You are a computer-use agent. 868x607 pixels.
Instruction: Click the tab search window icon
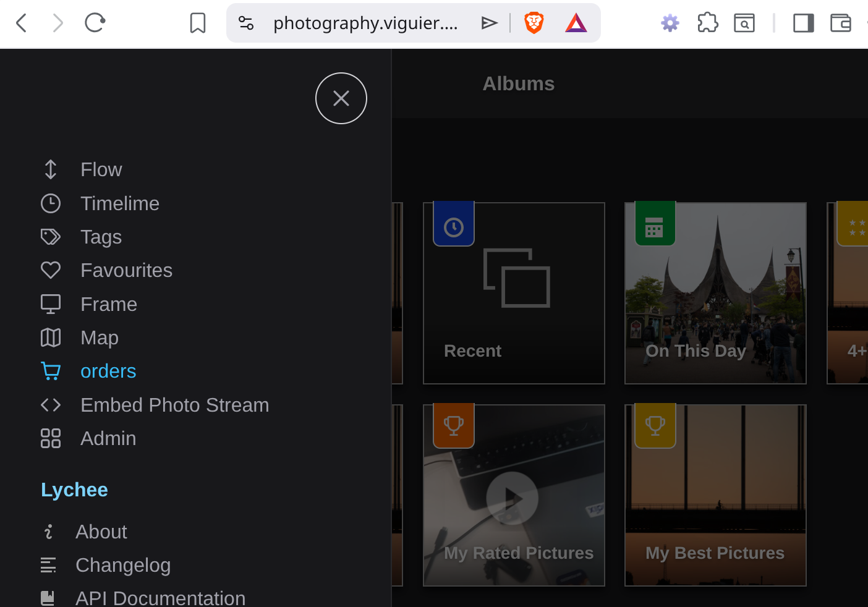pos(744,23)
